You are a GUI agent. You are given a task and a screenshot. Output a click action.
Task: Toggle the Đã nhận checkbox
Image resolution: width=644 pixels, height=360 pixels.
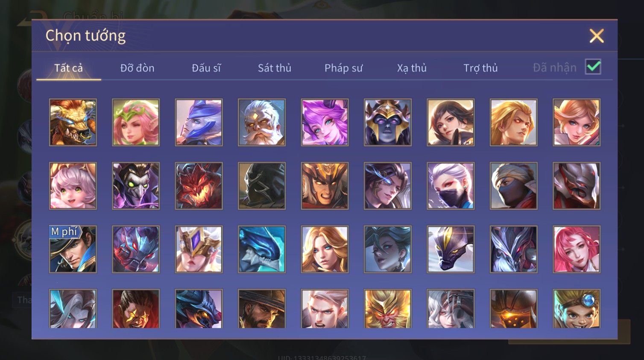[593, 67]
